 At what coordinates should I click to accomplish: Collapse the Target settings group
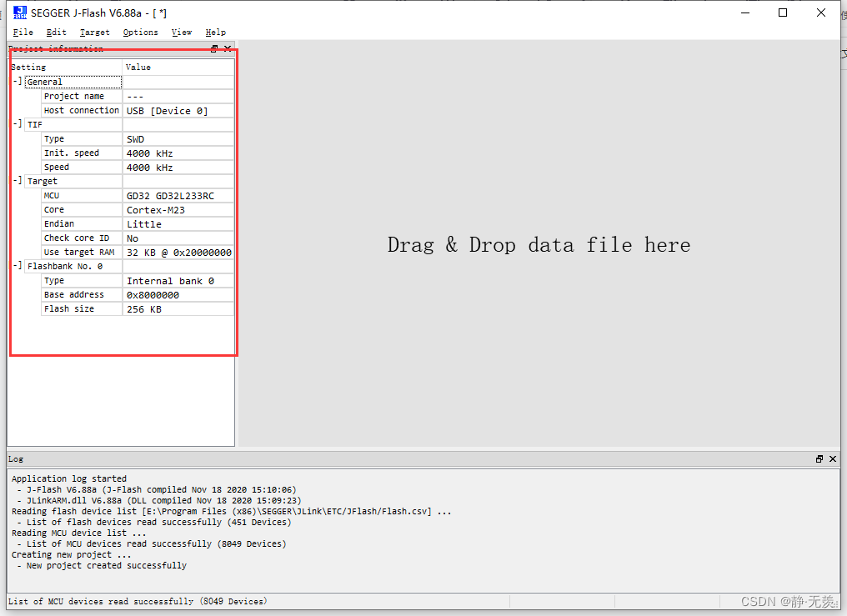(18, 180)
